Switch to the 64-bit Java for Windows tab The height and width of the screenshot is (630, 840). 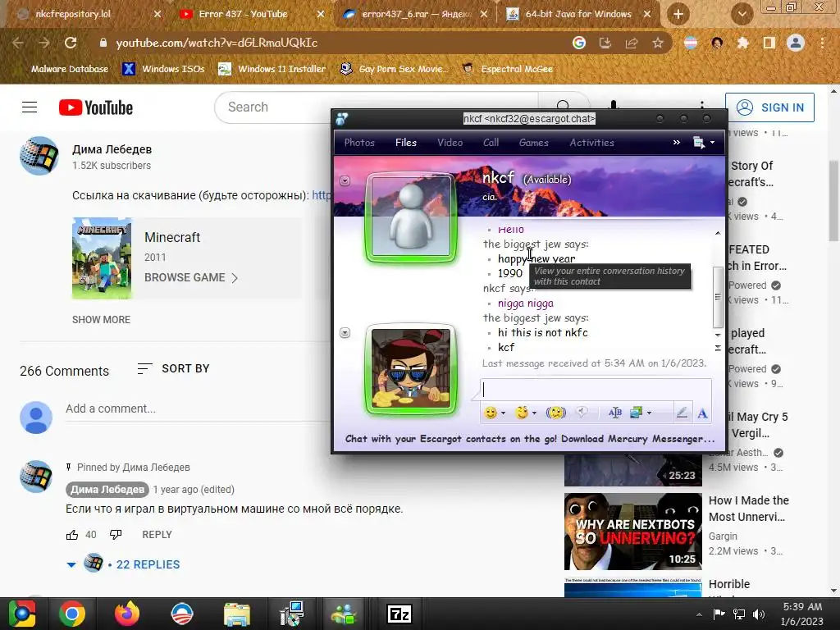tap(578, 14)
